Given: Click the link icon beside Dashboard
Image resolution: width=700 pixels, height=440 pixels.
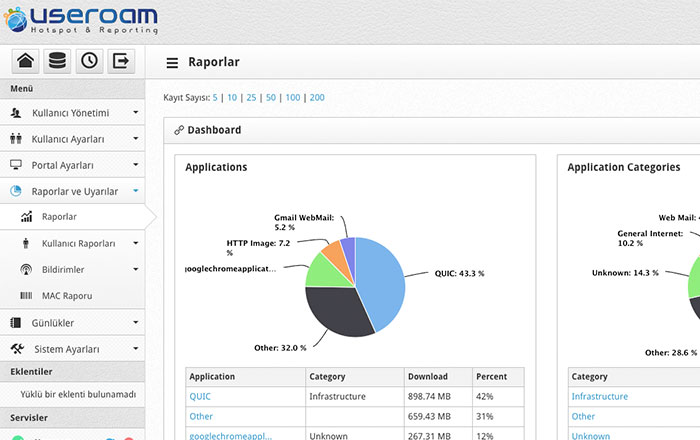Looking at the screenshot, I should [x=179, y=130].
